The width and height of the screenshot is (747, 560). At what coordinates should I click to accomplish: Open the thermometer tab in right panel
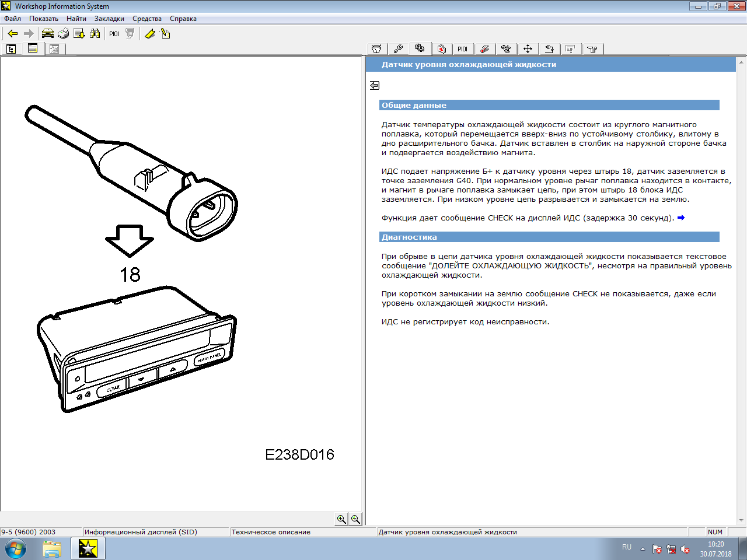(484, 49)
